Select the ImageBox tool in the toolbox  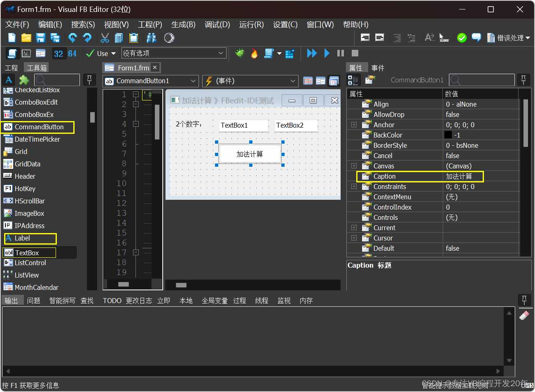[x=29, y=213]
